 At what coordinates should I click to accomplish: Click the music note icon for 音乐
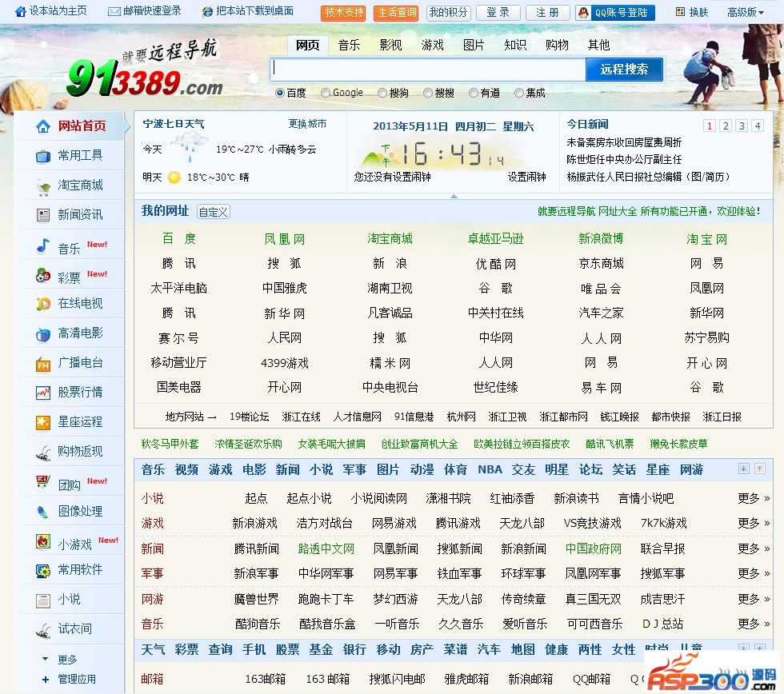click(43, 245)
